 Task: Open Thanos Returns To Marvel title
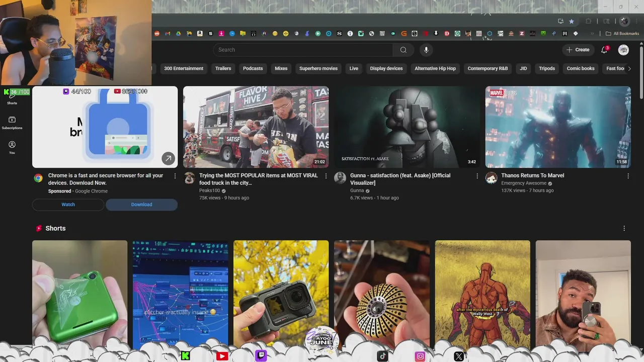(532, 175)
